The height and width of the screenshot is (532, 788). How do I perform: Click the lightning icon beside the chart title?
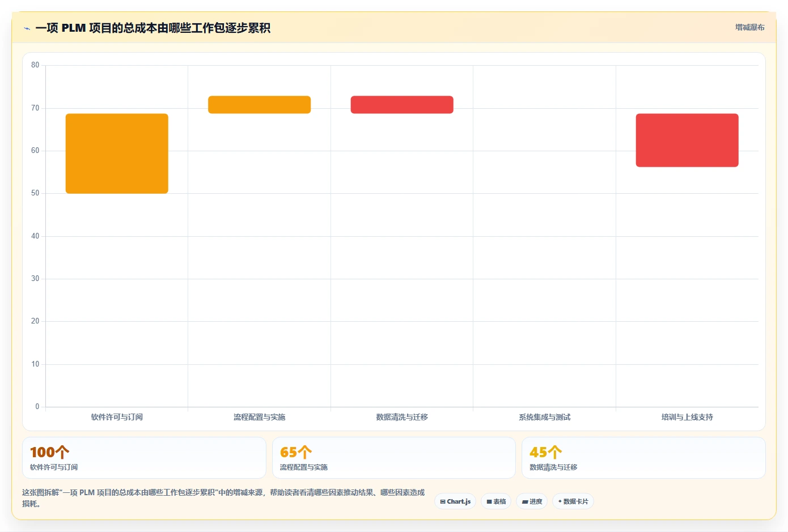point(27,28)
